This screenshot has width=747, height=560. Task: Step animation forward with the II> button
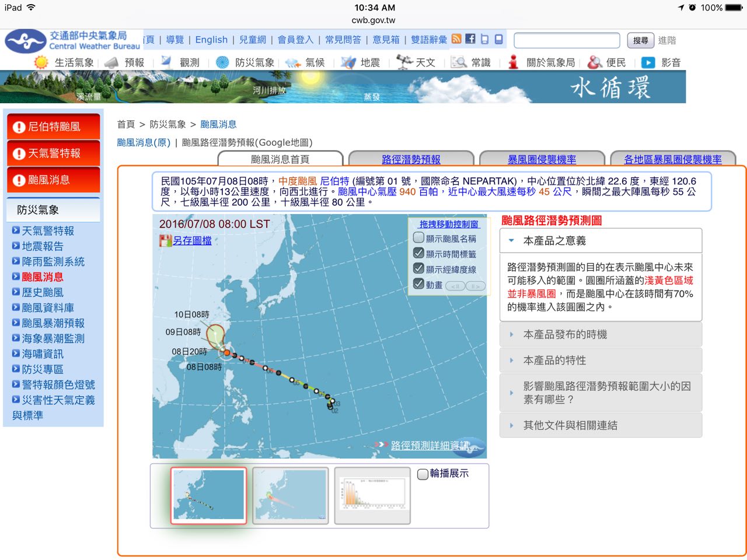pos(476,286)
